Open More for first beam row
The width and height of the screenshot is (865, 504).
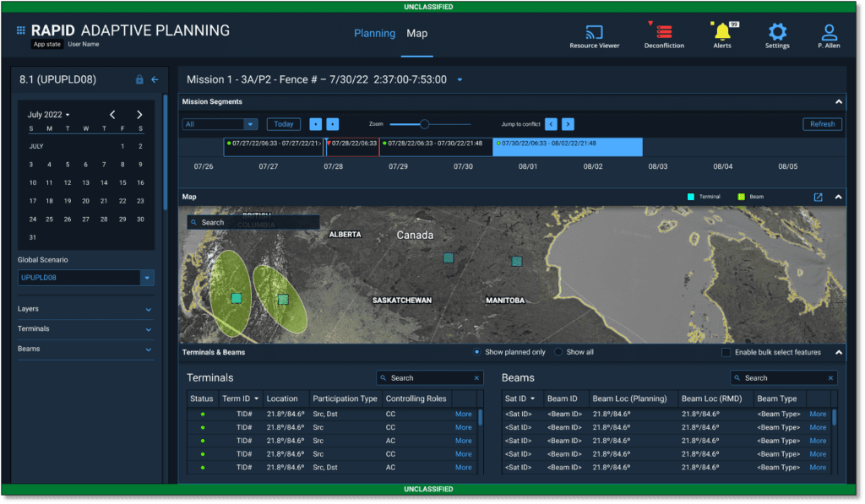818,415
